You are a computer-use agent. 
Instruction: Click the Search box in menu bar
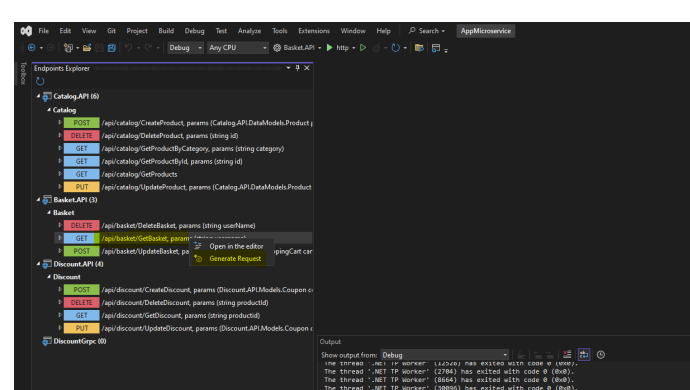pyautogui.click(x=427, y=31)
